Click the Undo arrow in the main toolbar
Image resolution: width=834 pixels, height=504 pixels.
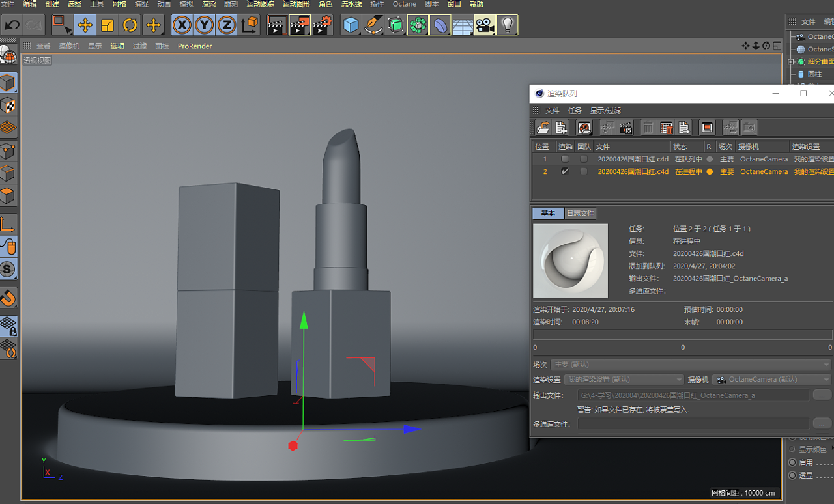coord(12,25)
